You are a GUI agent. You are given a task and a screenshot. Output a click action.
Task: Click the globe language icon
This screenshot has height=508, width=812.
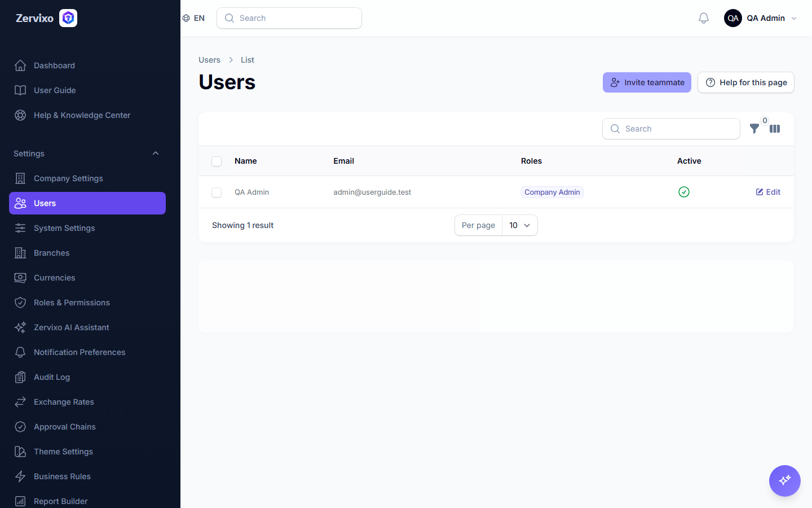click(x=186, y=18)
